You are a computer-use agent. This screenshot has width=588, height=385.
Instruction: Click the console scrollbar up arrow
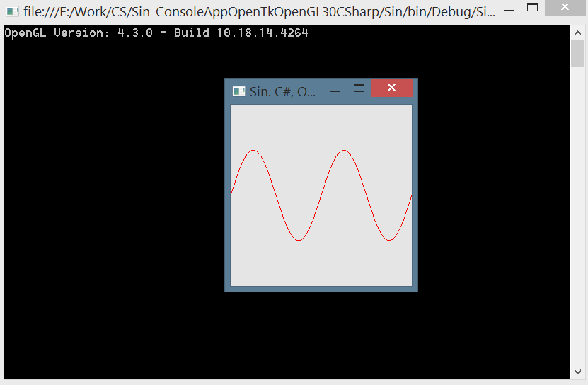(x=578, y=33)
